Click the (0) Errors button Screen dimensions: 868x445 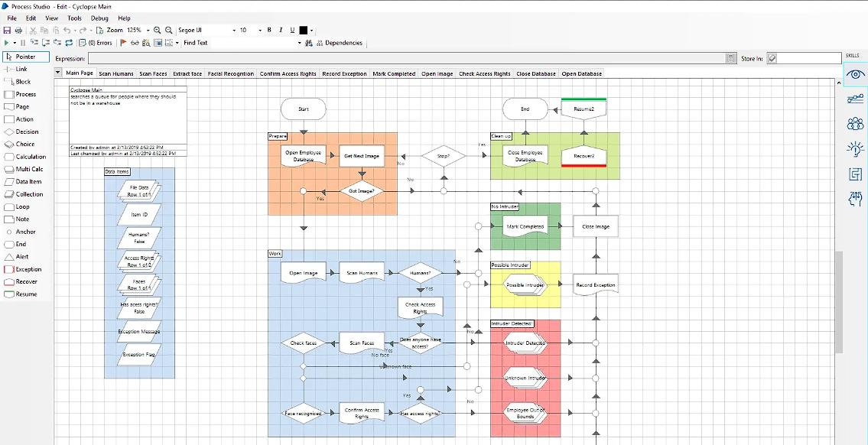[x=95, y=43]
